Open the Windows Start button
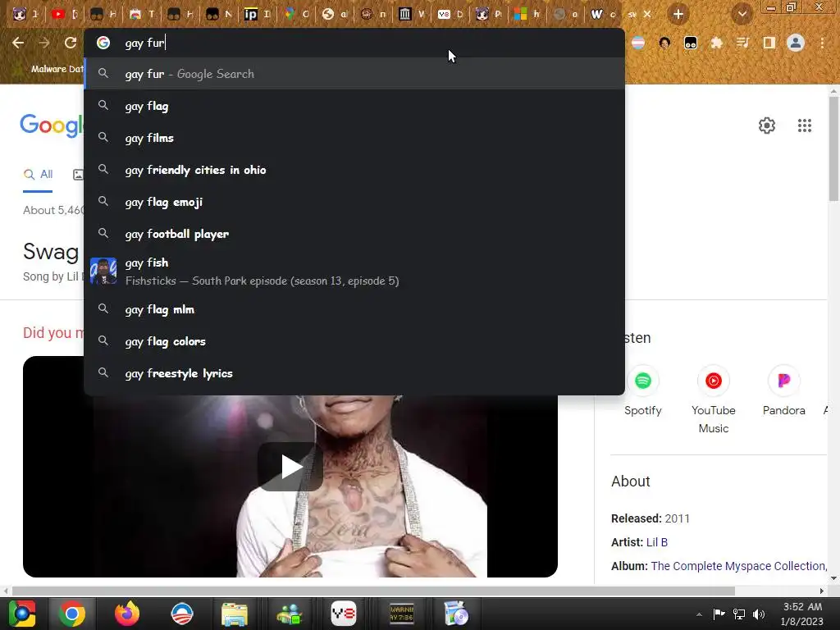This screenshot has height=630, width=840. [22, 614]
